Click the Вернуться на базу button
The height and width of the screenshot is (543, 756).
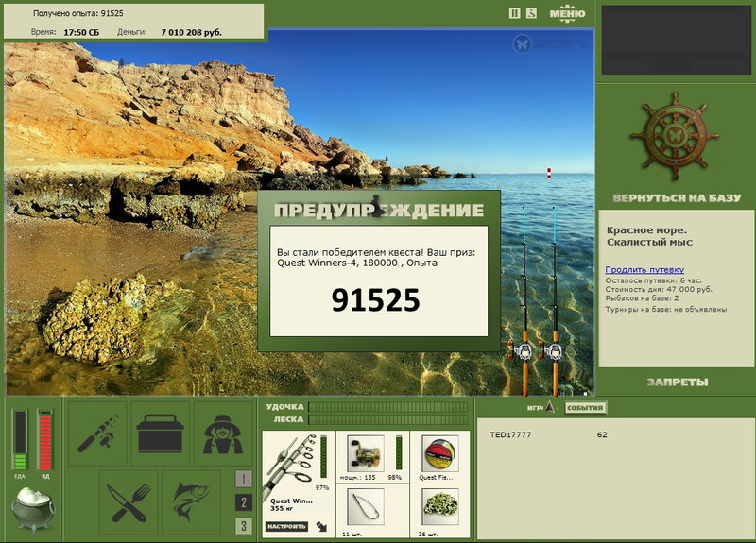[675, 199]
